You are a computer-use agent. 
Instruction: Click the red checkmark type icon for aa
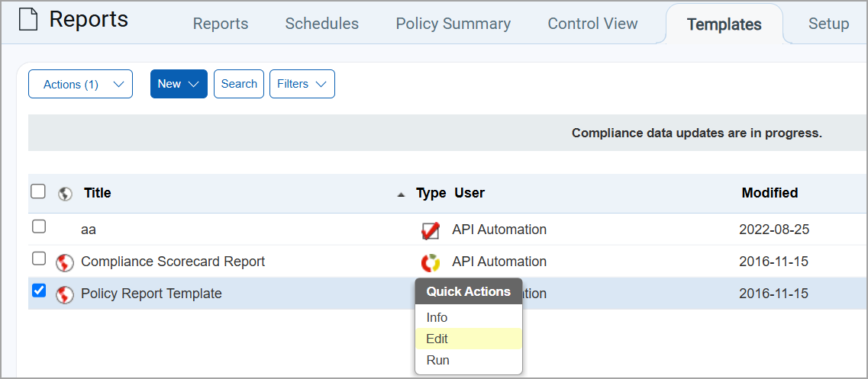pyautogui.click(x=431, y=230)
